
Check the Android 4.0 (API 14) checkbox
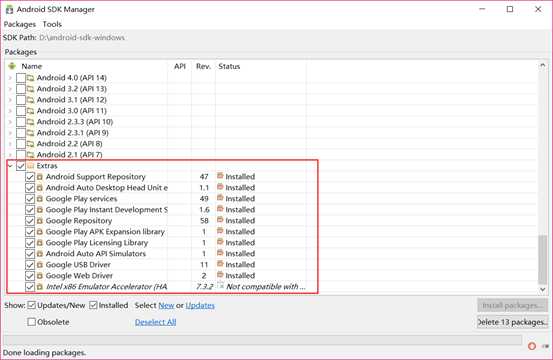pos(21,78)
